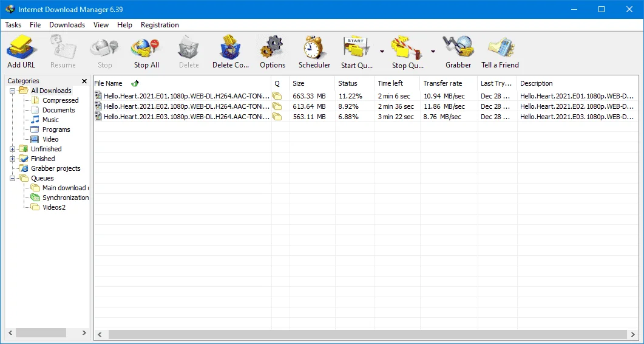Open the Start Queue dropdown arrow

pyautogui.click(x=382, y=52)
